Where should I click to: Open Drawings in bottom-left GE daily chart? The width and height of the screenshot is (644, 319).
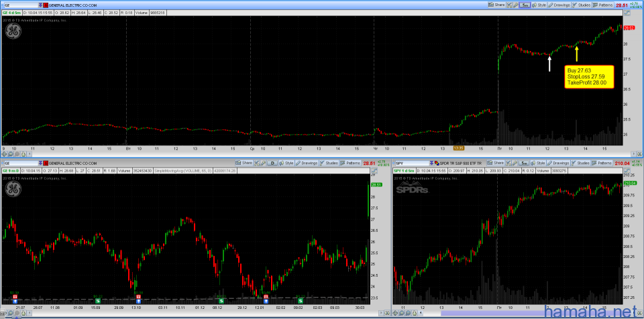(x=309, y=163)
